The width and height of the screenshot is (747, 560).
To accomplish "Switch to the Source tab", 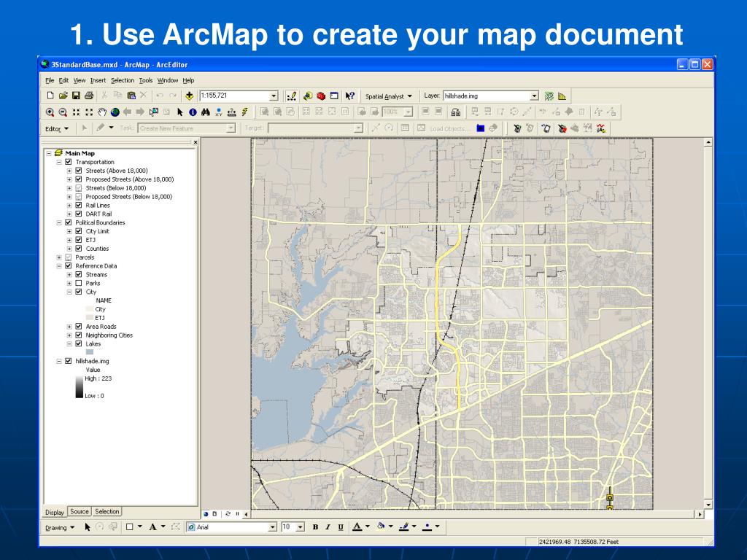I will coord(80,511).
